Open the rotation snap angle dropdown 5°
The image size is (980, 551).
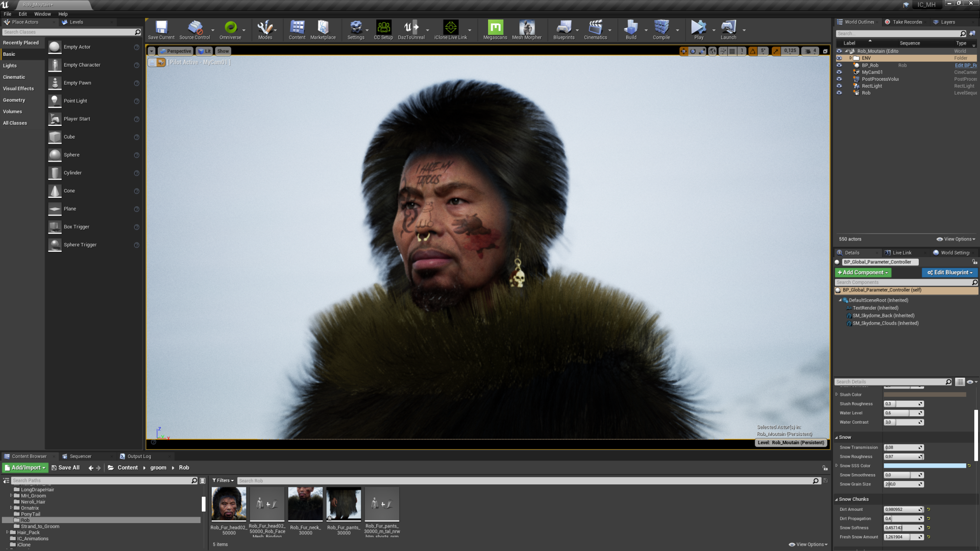tap(763, 51)
